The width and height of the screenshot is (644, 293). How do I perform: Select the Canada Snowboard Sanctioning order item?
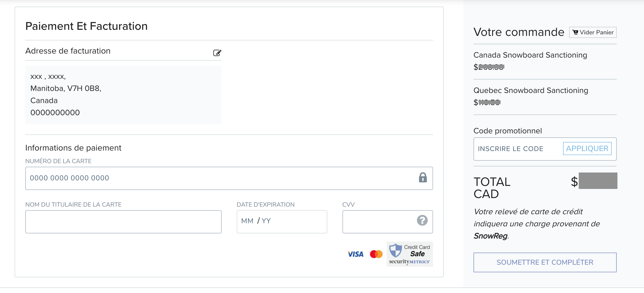(x=530, y=55)
